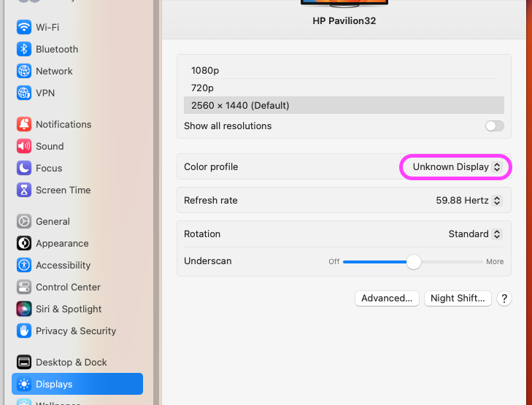Click the HP Pavilion32 monitor thumbnail
Screen dimensions: 532x405
[344, 3]
